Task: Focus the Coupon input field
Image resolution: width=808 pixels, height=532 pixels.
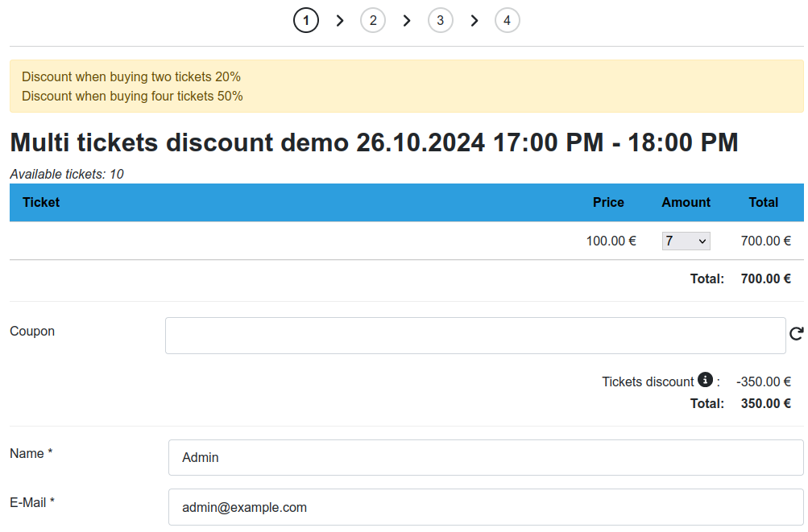Action: click(475, 336)
